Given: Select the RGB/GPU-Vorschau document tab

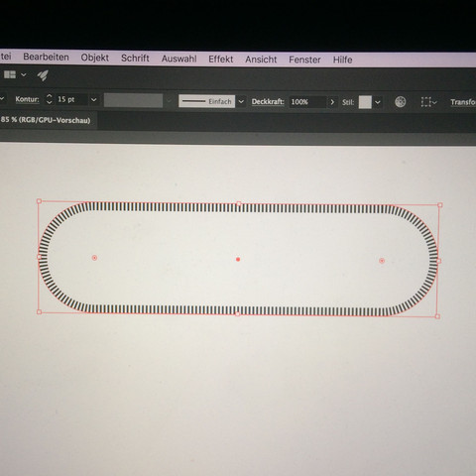Looking at the screenshot, I should click(46, 120).
